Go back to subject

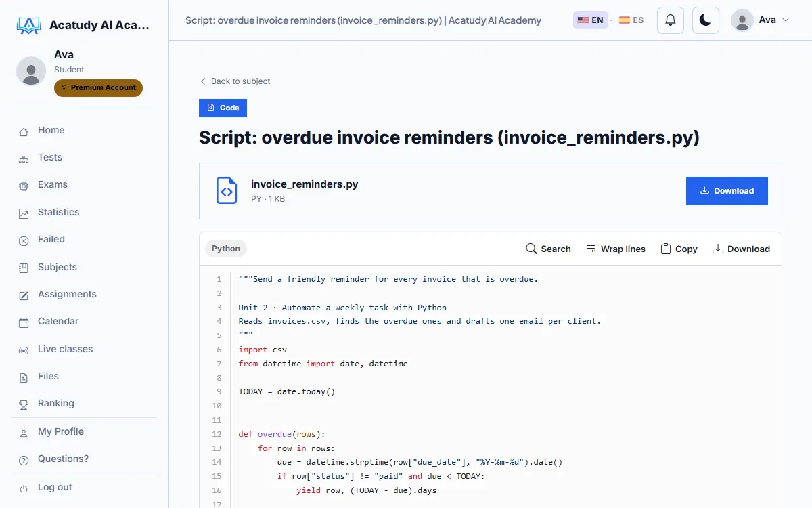(x=235, y=81)
